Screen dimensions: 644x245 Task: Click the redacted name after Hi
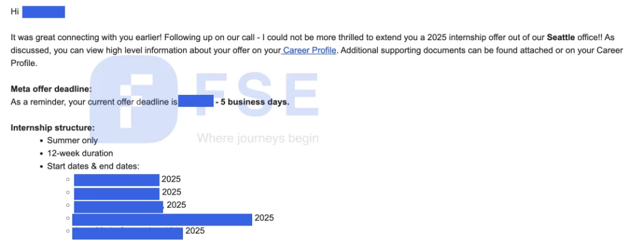(x=43, y=12)
